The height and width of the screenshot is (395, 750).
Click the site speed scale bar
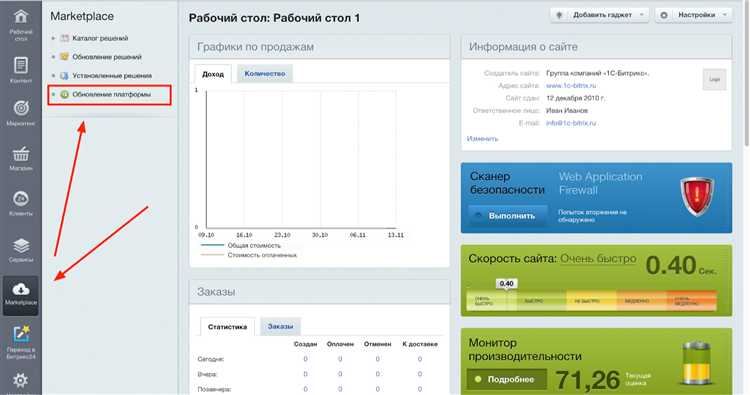click(591, 300)
